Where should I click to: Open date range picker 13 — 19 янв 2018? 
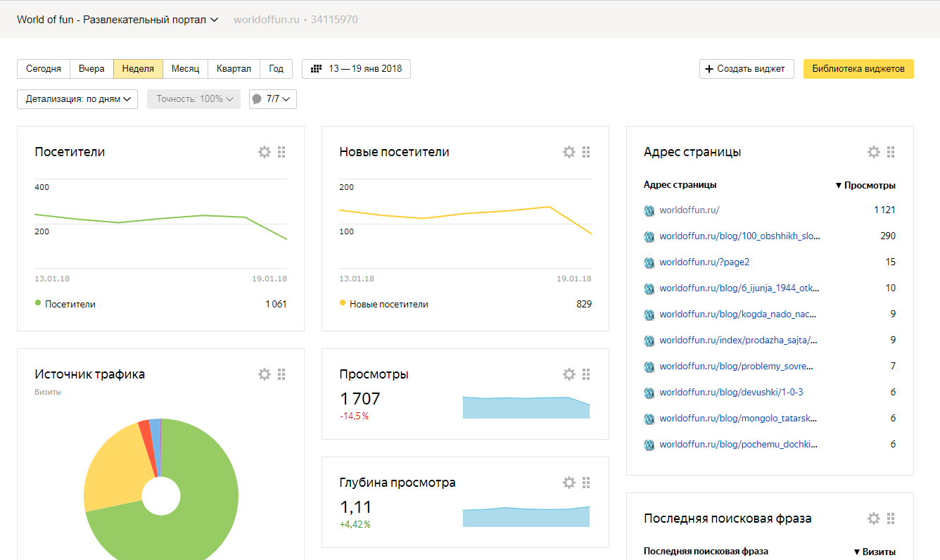click(356, 69)
